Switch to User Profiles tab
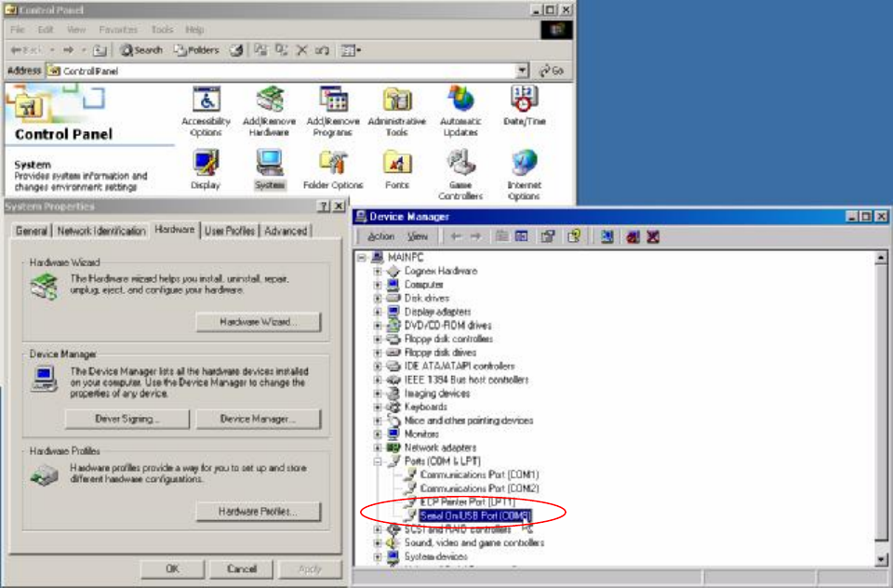 tap(230, 231)
